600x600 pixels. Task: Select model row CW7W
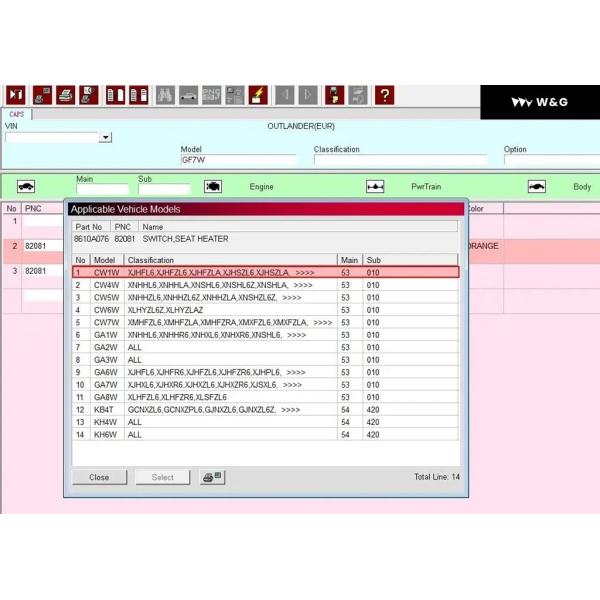point(266,322)
